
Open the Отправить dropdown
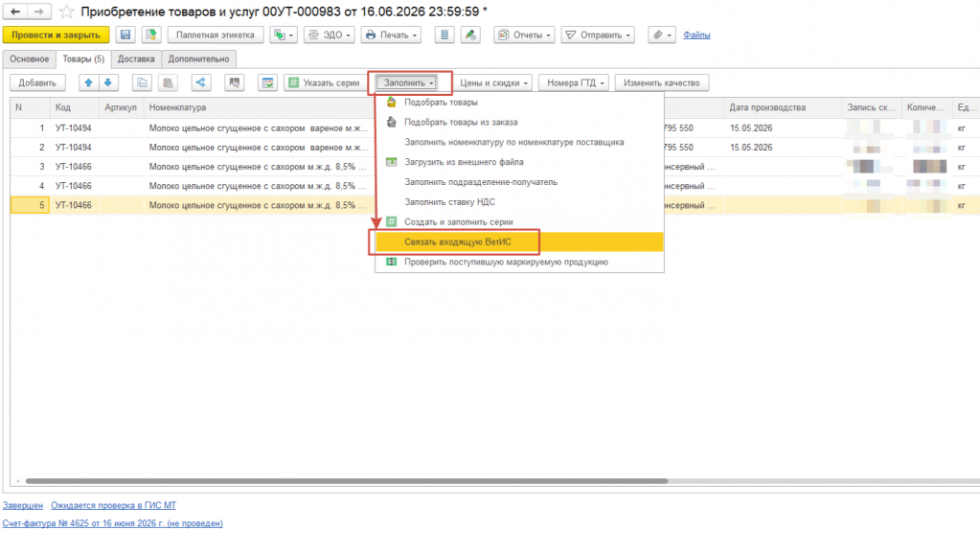(598, 35)
